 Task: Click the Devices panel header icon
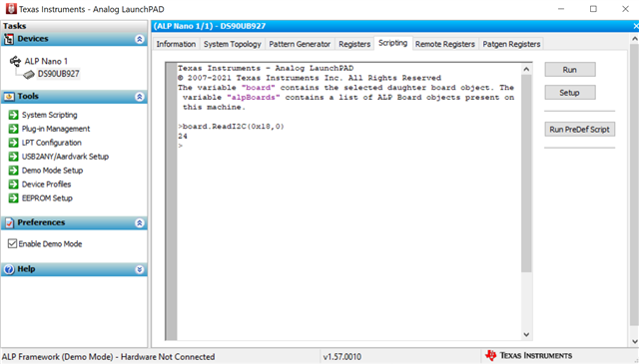pos(9,39)
